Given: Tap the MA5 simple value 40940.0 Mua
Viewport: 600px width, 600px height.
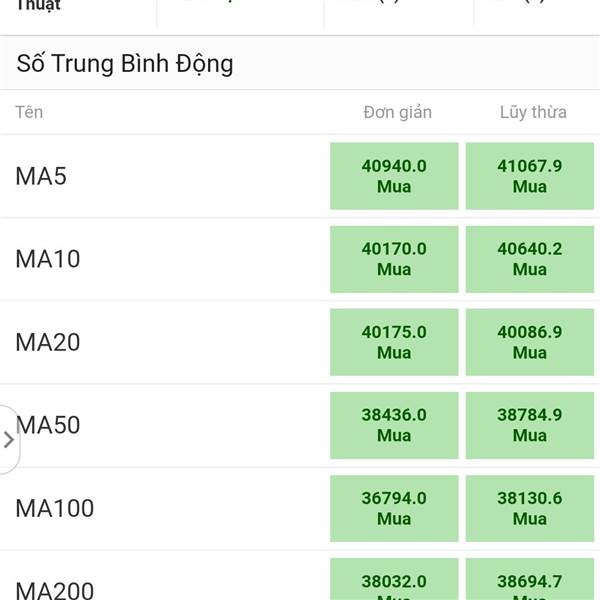Looking at the screenshot, I should (x=394, y=176).
